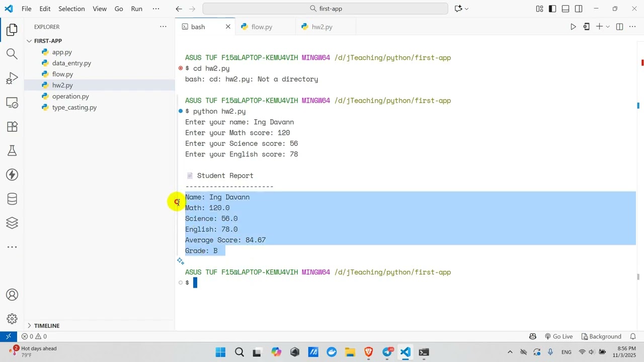
Task: Open Customize Layout control
Action: pos(539,9)
